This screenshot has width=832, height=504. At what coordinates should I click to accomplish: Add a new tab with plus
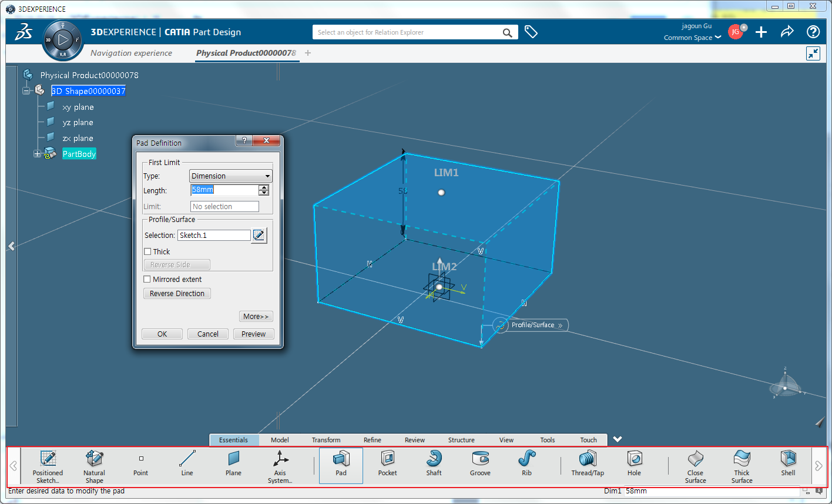click(x=307, y=53)
